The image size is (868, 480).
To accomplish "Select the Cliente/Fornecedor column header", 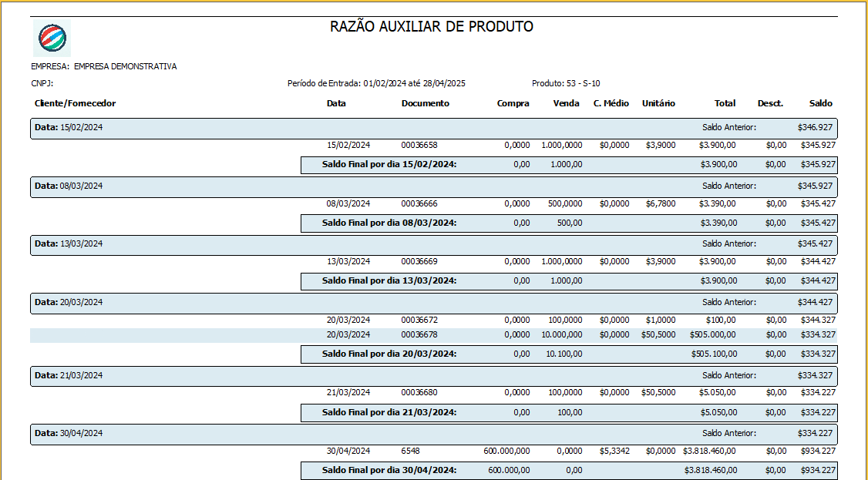I will [75, 103].
